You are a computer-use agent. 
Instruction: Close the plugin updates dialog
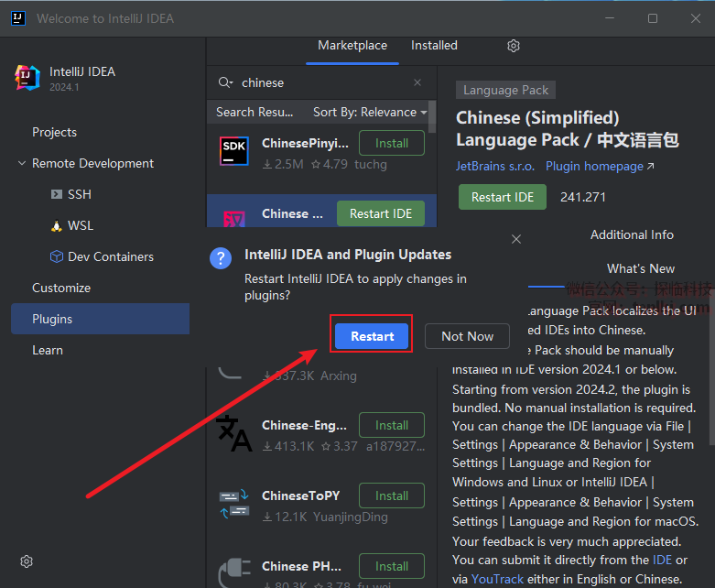tap(516, 239)
